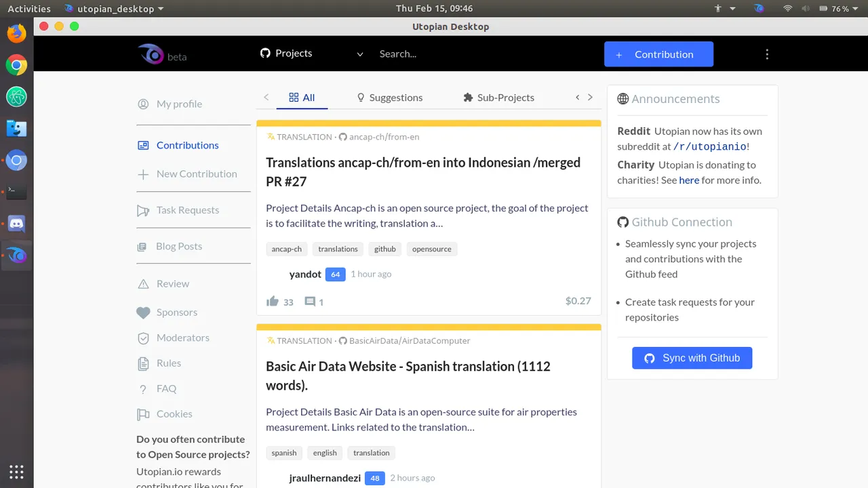Click left arrow before All tab
The image size is (868, 488).
[267, 98]
